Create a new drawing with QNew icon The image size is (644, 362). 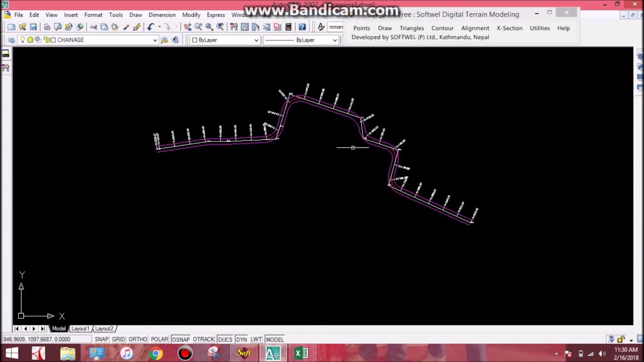[11, 27]
